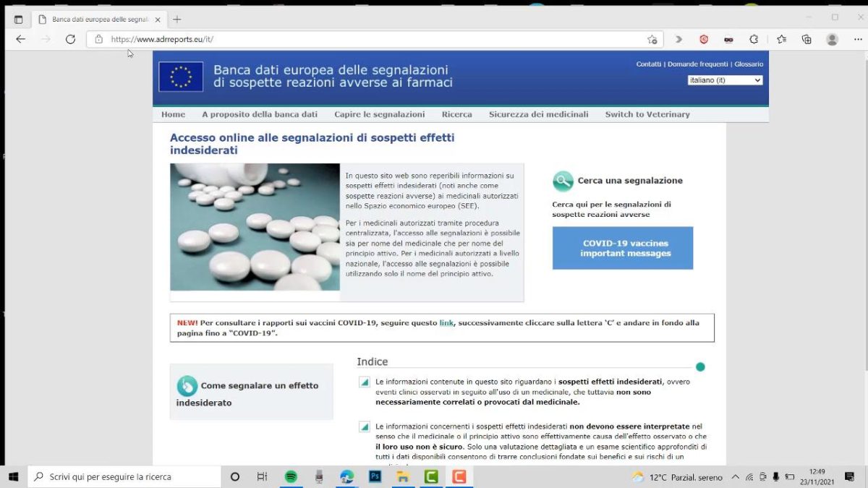Open the browser extensions puzzle icon
Screen dimensions: 868x488
(x=754, y=39)
